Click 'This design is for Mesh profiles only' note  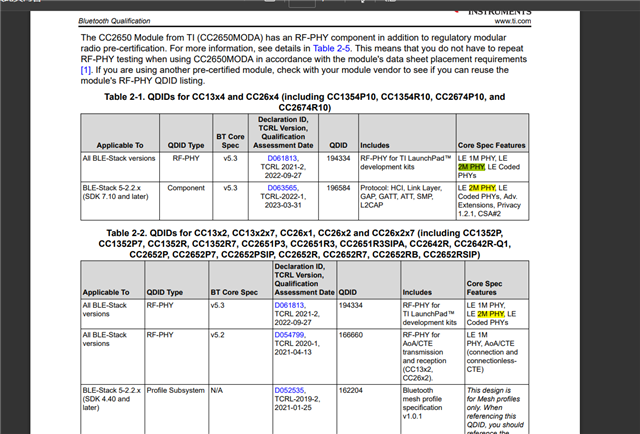[495, 410]
